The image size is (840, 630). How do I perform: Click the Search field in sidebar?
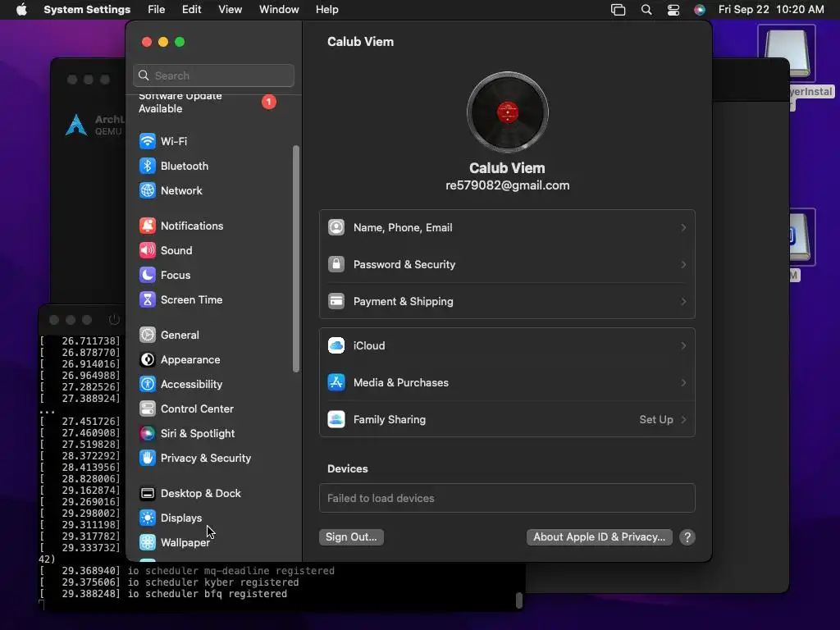coord(214,75)
